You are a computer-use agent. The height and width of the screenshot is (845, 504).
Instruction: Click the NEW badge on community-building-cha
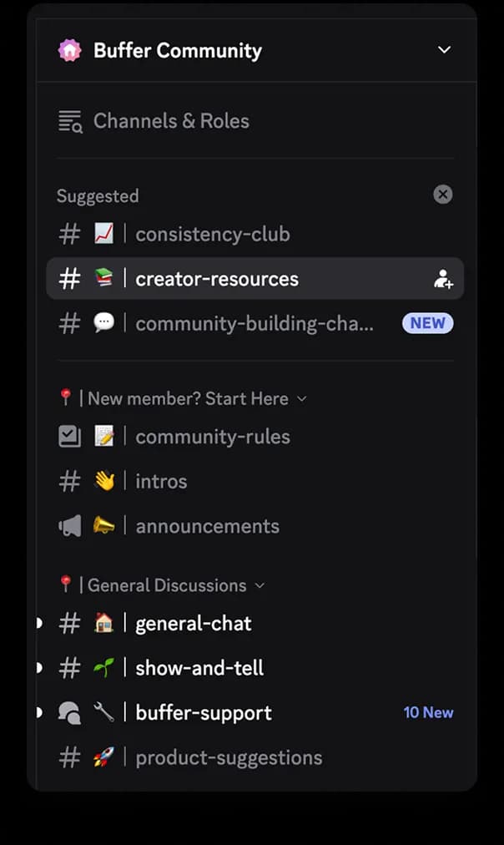pos(427,323)
